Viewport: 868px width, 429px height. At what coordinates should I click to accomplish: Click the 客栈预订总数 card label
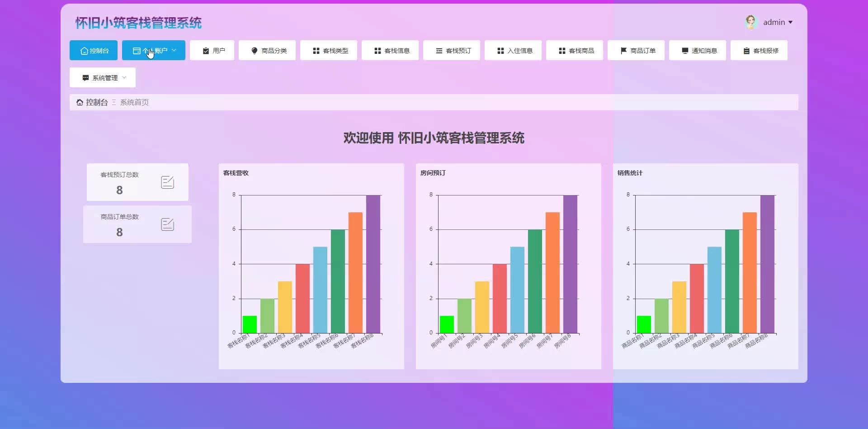(x=120, y=175)
